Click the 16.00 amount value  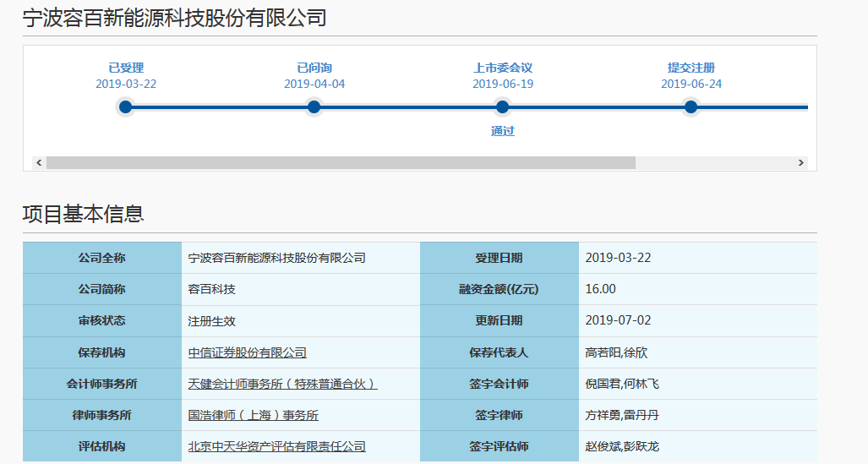click(x=601, y=289)
